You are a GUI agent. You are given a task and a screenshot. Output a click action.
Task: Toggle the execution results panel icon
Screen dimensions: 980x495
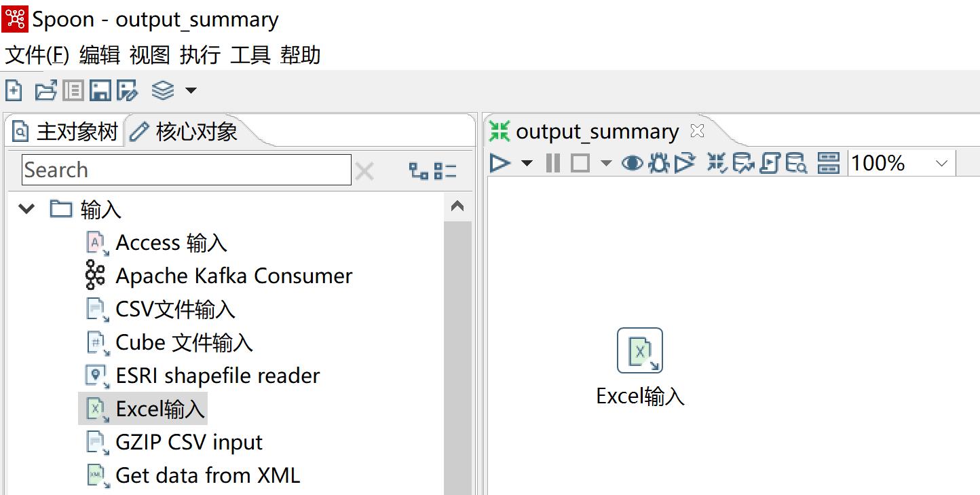click(829, 163)
